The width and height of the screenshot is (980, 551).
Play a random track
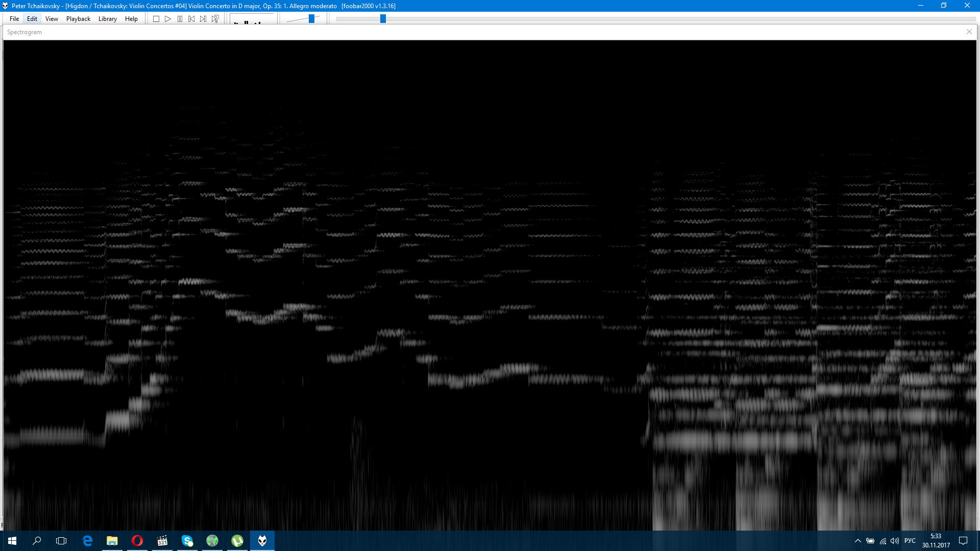[x=215, y=19]
